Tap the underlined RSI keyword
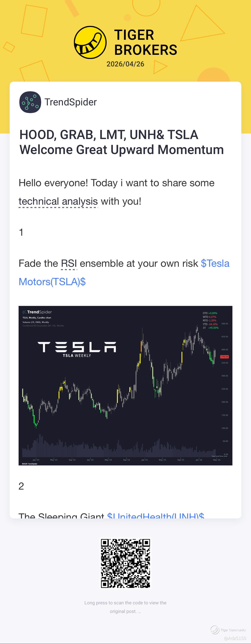251x644 pixels. [x=69, y=264]
